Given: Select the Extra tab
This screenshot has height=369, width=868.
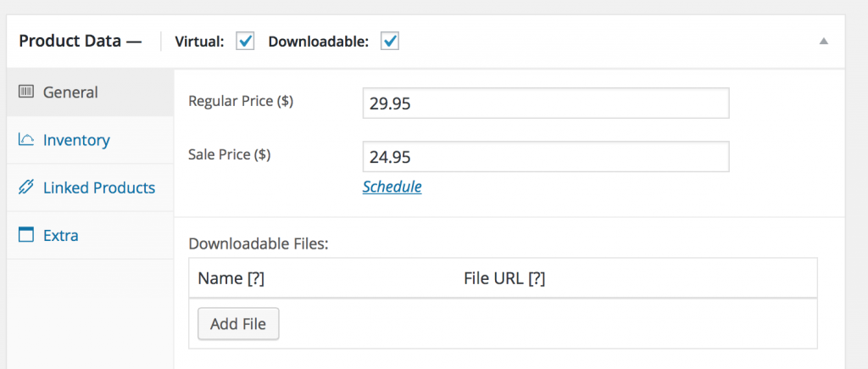Looking at the screenshot, I should 90,236.
